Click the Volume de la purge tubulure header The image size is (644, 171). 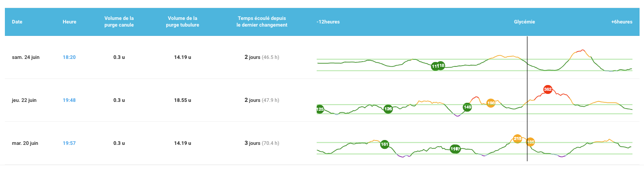pos(183,22)
